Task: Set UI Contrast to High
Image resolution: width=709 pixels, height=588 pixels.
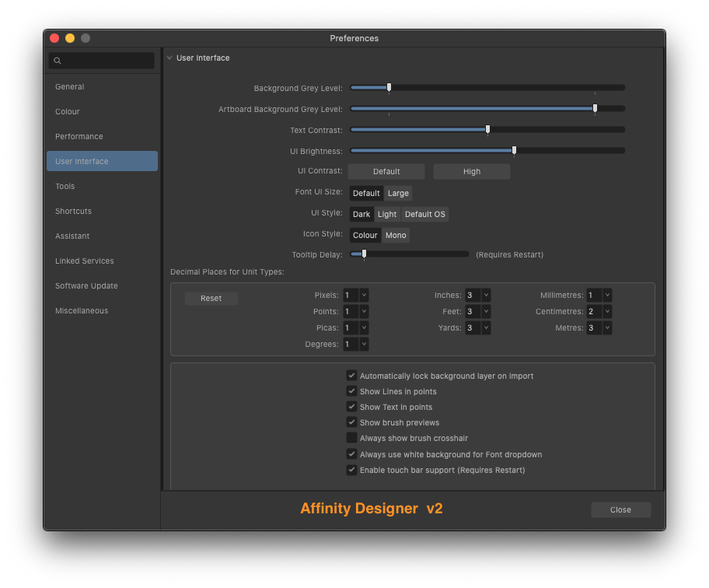Action: [472, 171]
